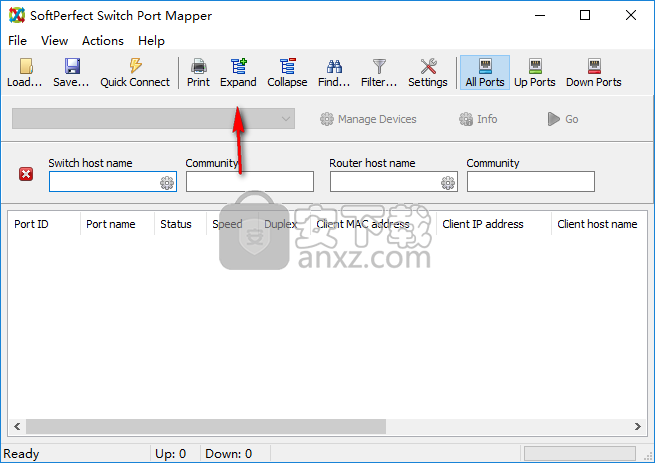Viewport: 655px width, 463px height.
Task: Open the File menu
Action: point(18,41)
